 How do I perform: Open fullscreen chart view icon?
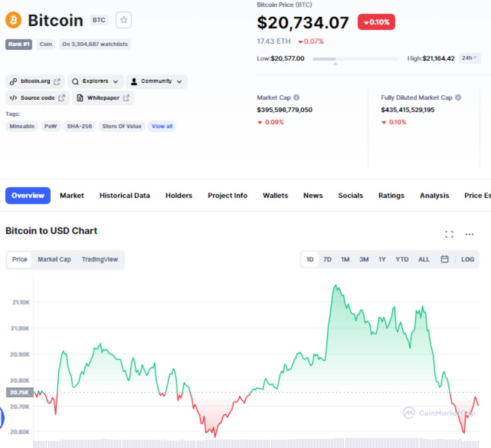pyautogui.click(x=449, y=234)
